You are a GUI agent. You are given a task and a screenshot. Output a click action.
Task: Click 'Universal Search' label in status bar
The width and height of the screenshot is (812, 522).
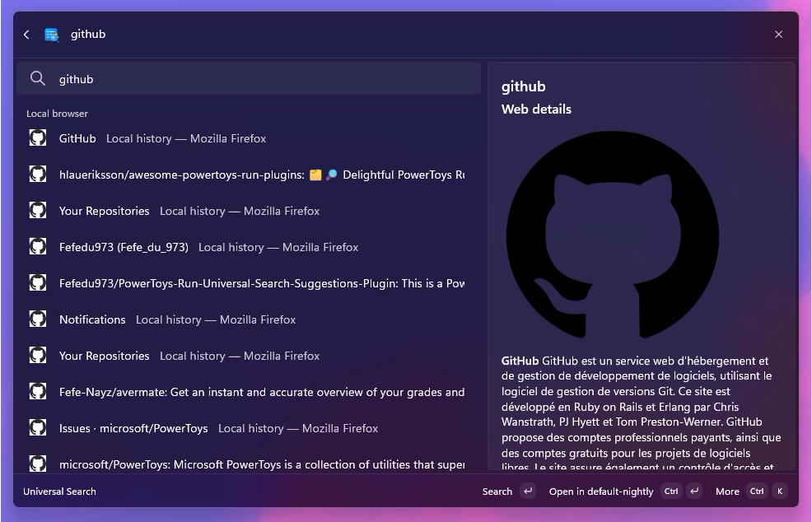click(59, 492)
